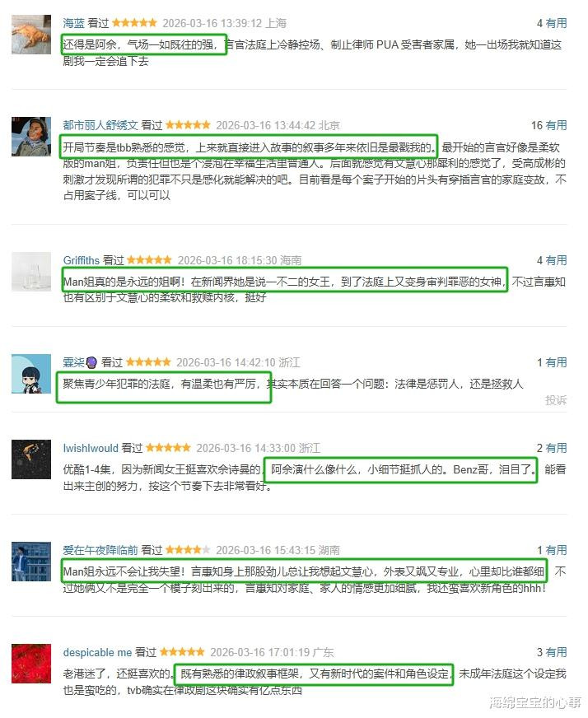Click 爱在午夜降临前's avatar picture
Image resolution: width=588 pixels, height=718 pixels.
31,562
